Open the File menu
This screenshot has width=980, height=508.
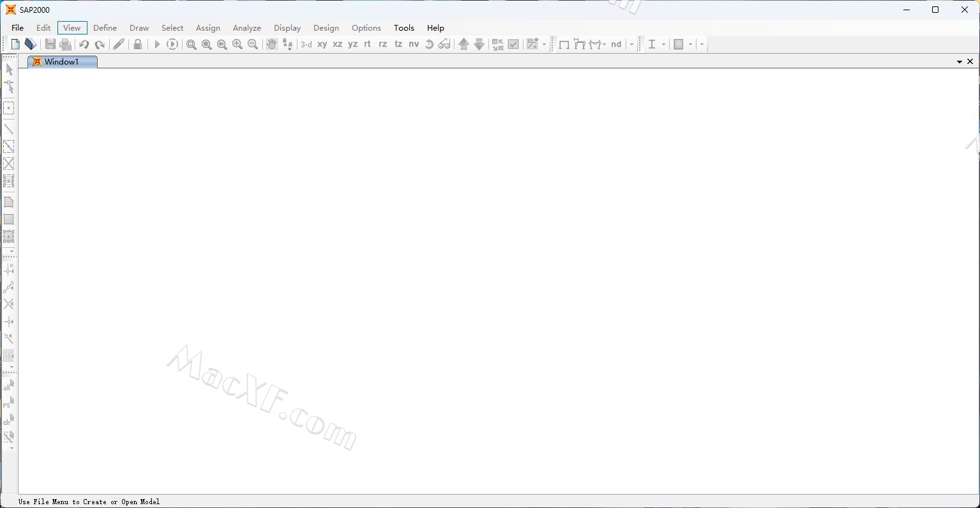click(17, 28)
